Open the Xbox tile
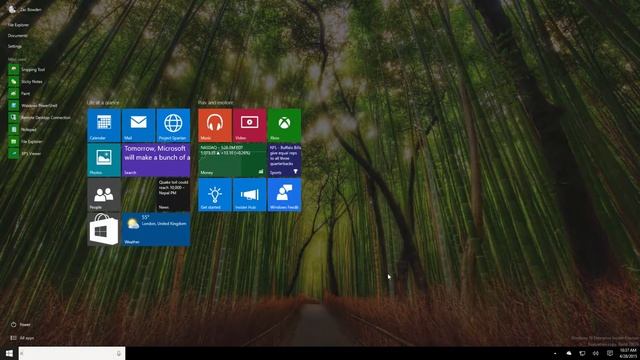 pyautogui.click(x=284, y=125)
